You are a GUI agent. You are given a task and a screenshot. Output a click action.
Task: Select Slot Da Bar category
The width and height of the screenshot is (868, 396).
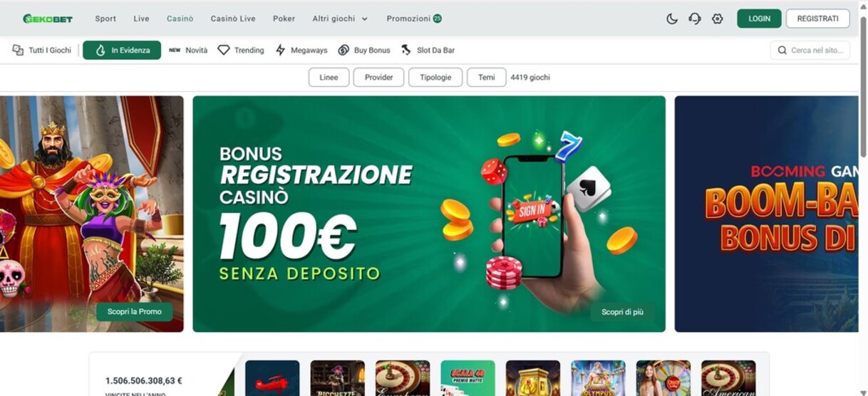click(428, 50)
